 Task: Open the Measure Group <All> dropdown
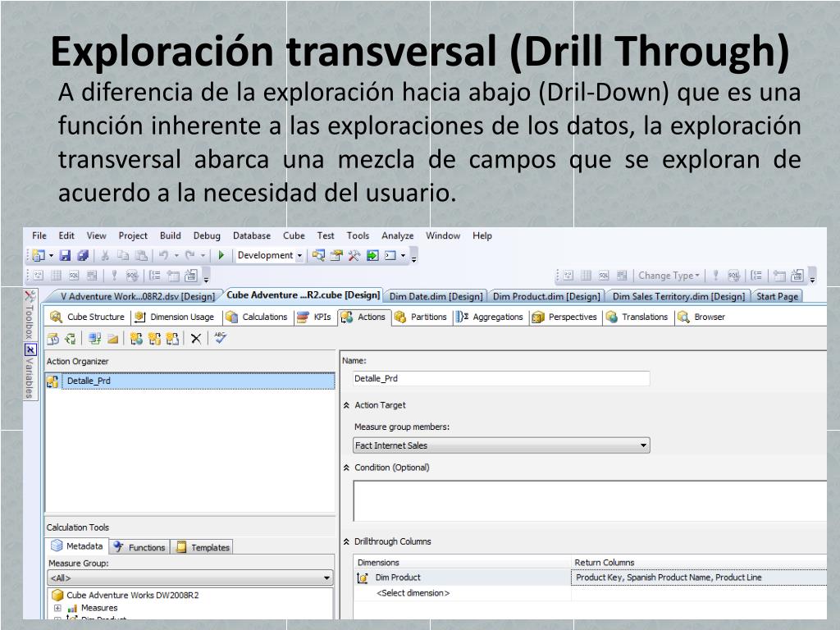click(190, 578)
